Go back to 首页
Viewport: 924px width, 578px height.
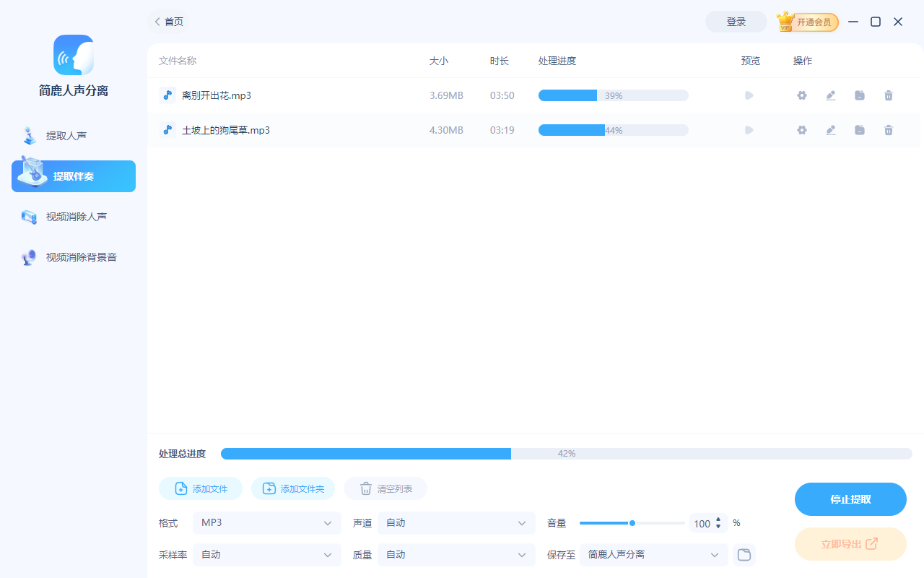pos(168,22)
